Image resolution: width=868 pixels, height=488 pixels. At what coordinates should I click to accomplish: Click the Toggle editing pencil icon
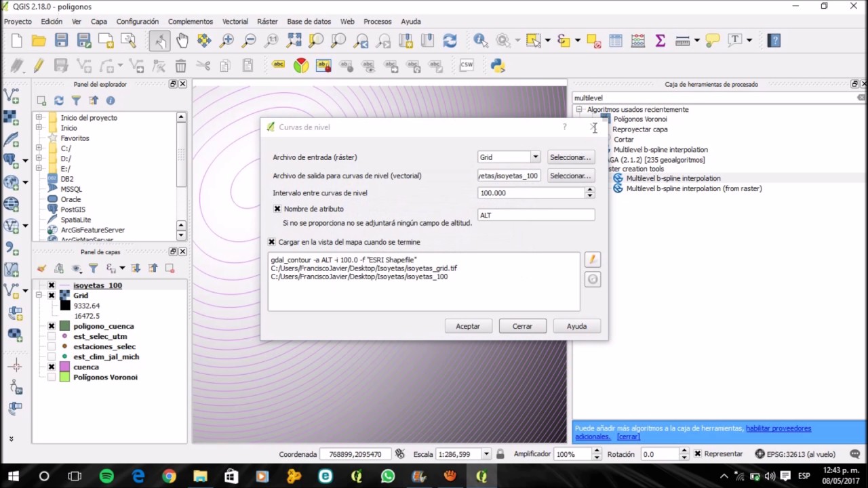coord(39,66)
